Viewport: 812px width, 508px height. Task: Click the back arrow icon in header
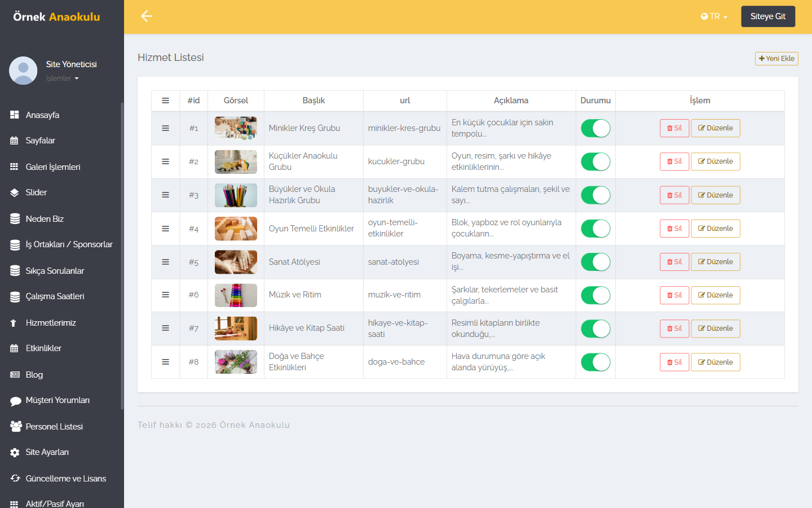(x=147, y=16)
